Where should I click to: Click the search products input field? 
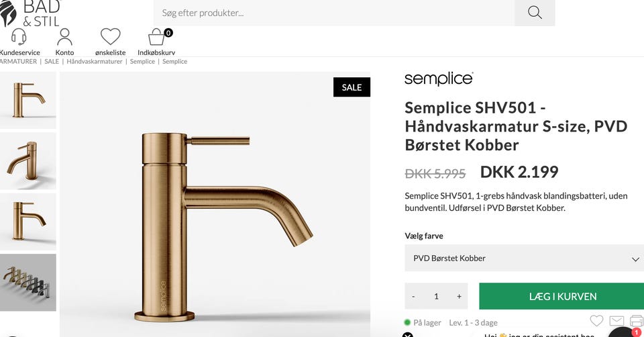[334, 13]
